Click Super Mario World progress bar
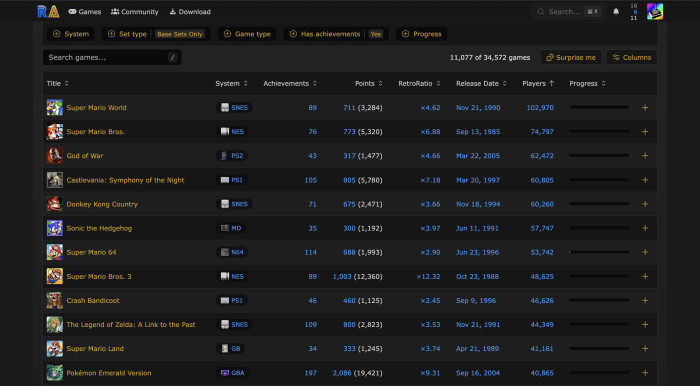This screenshot has height=386, width=700. click(599, 108)
